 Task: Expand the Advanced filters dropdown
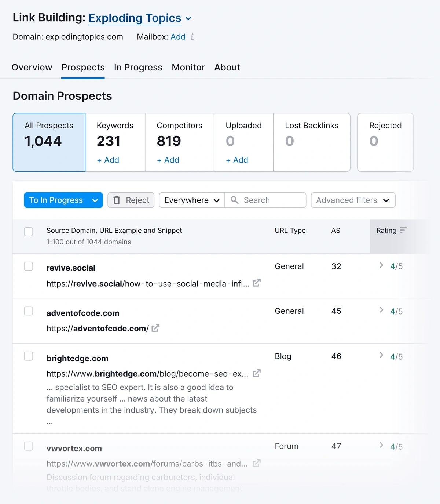(x=353, y=200)
